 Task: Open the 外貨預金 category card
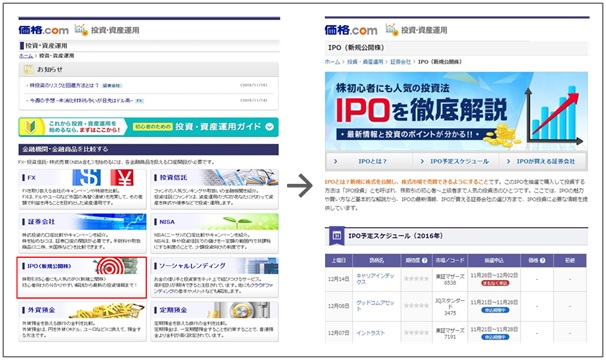82,321
